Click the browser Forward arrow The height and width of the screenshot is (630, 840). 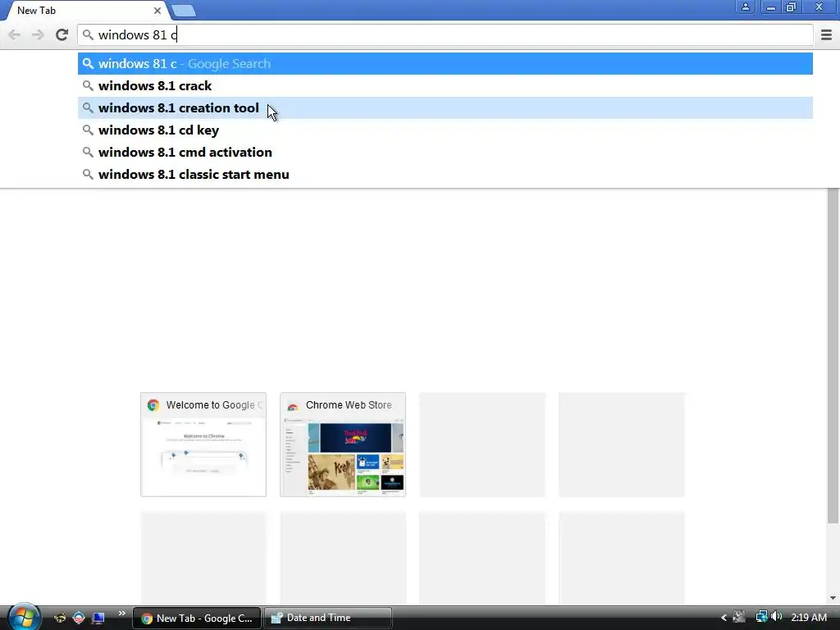coord(38,34)
